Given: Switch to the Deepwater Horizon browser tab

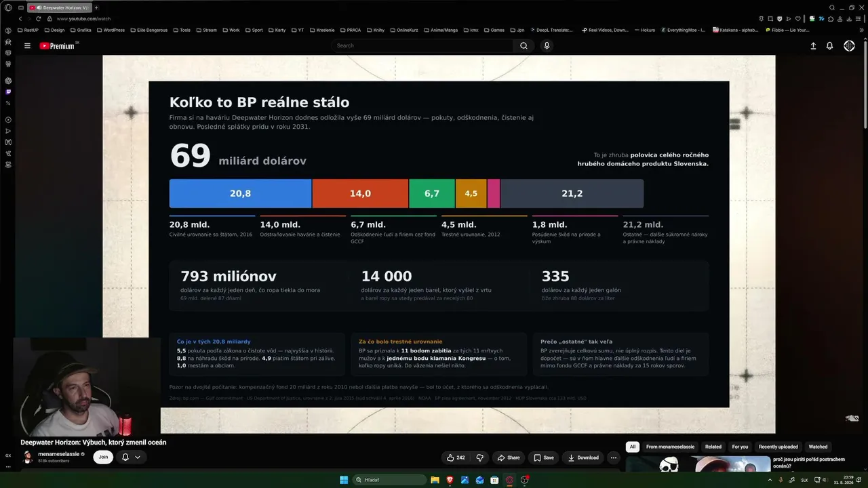Looking at the screenshot, I should click(59, 7).
